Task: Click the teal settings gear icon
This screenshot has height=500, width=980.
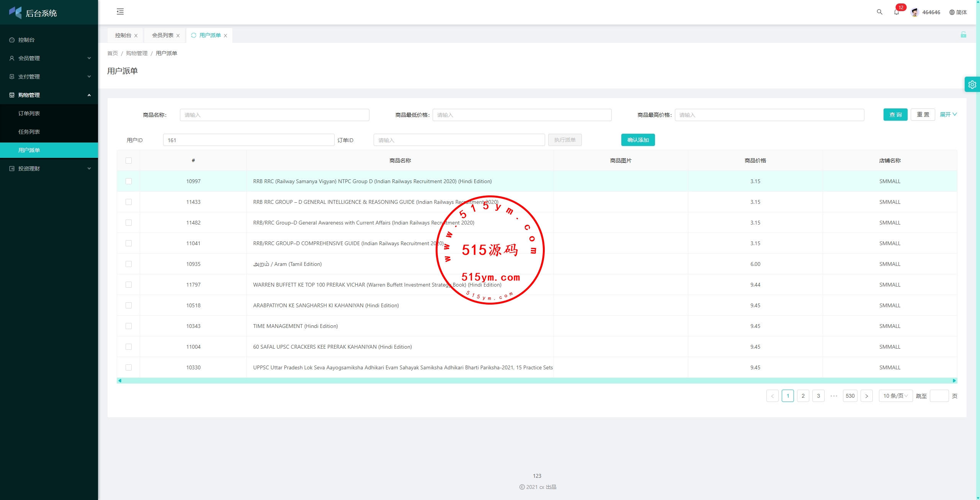Action: (972, 85)
